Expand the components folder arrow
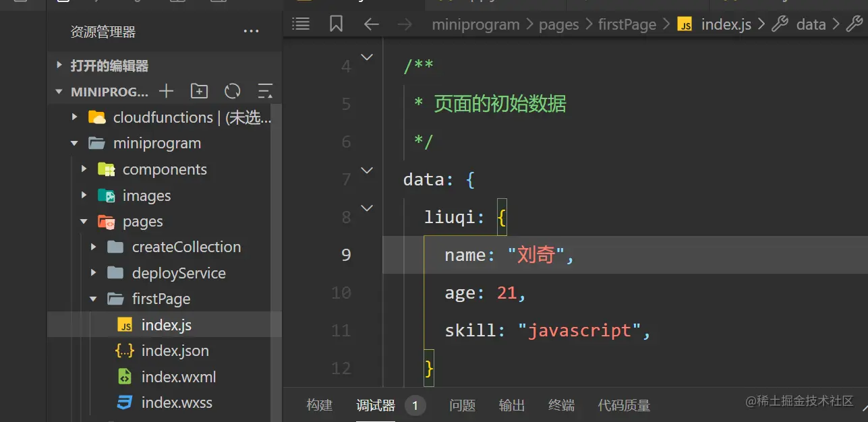The height and width of the screenshot is (422, 868). click(x=84, y=169)
